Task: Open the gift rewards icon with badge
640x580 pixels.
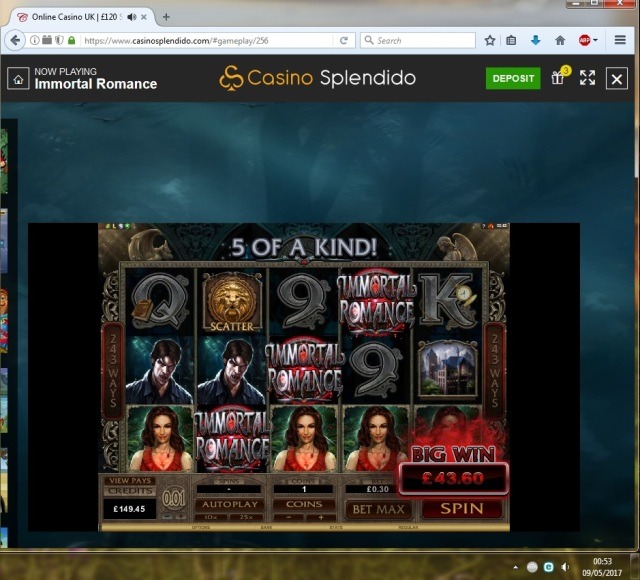Action: (558, 76)
